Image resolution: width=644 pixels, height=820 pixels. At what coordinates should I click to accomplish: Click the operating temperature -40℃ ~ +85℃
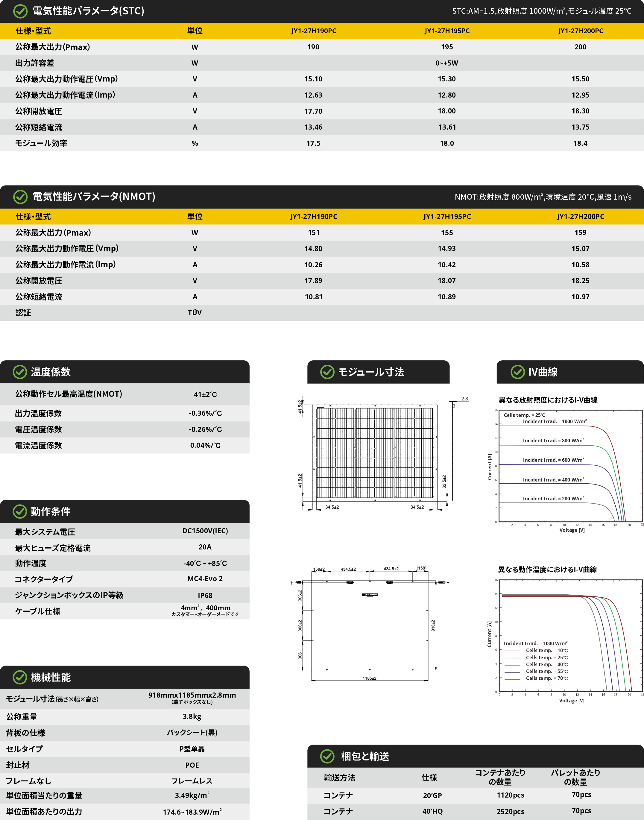(205, 564)
